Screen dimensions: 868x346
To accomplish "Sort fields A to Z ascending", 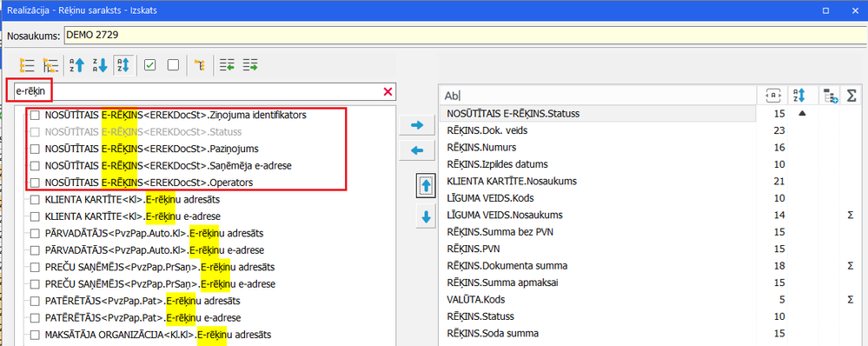I will pyautogui.click(x=76, y=65).
